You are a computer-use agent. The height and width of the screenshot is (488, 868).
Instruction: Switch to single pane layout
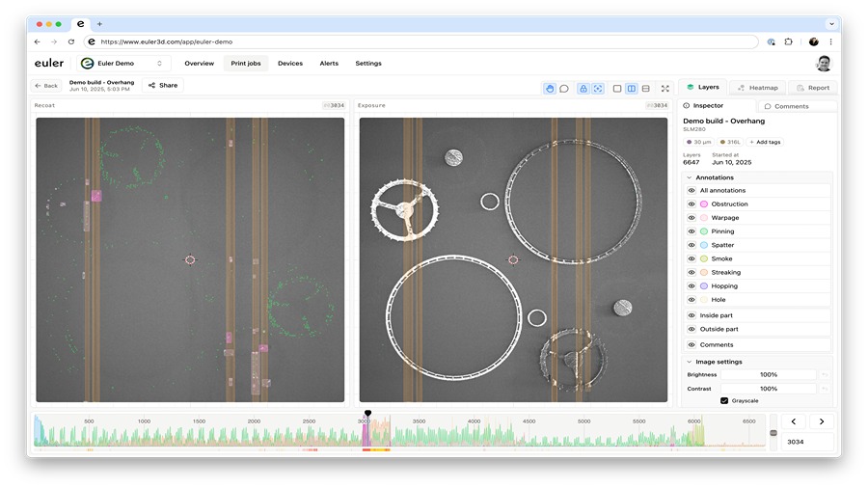(x=617, y=89)
